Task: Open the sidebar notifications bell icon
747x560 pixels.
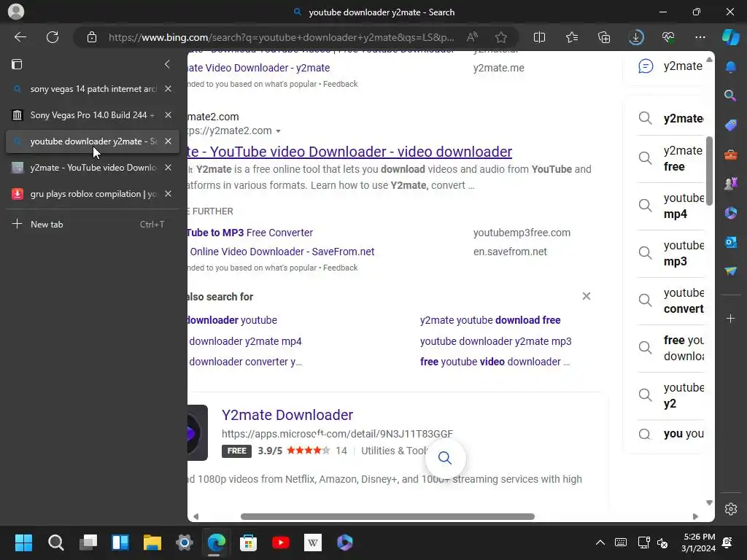Action: click(x=730, y=67)
